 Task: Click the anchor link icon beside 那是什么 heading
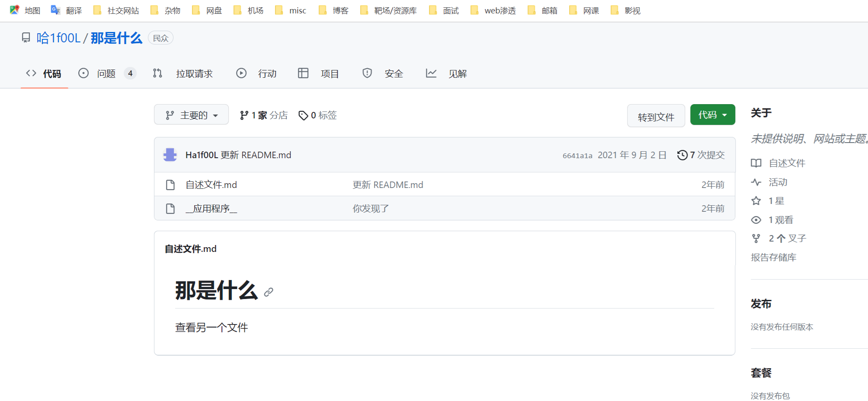[269, 292]
